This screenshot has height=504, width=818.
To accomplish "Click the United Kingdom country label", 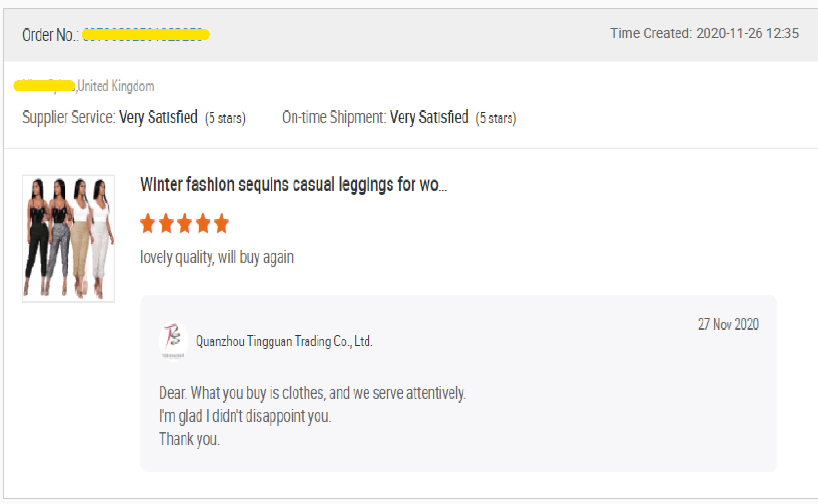I will coord(116,86).
